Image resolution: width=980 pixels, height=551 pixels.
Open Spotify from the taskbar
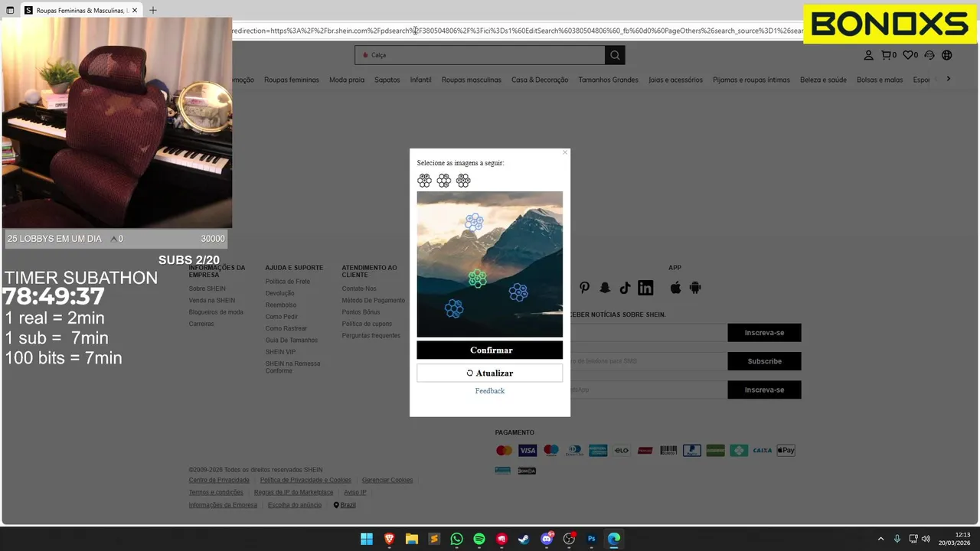479,539
